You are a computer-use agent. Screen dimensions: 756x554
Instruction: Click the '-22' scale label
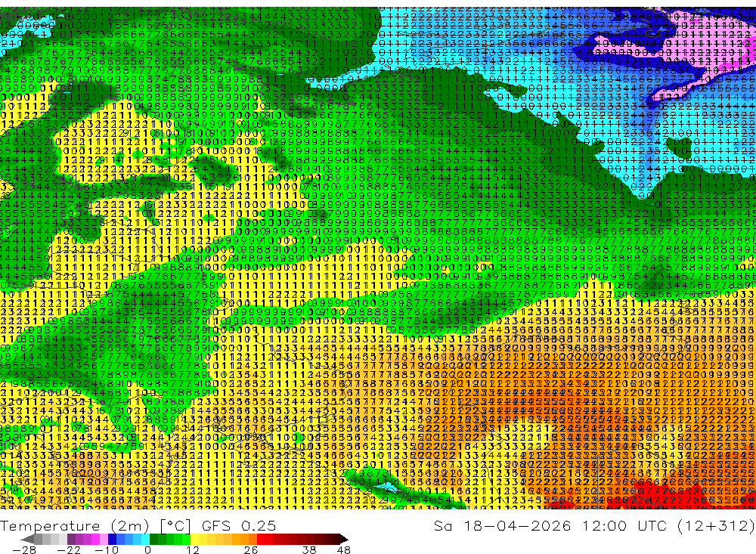coord(69,550)
